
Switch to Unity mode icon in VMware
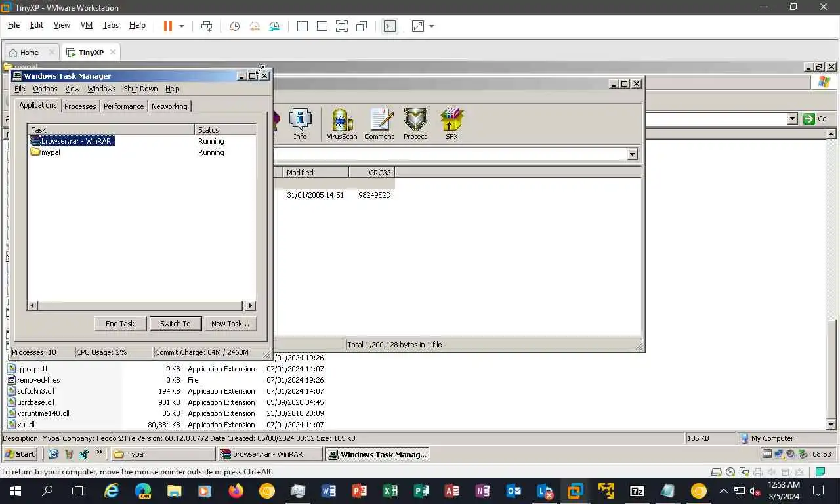click(362, 26)
